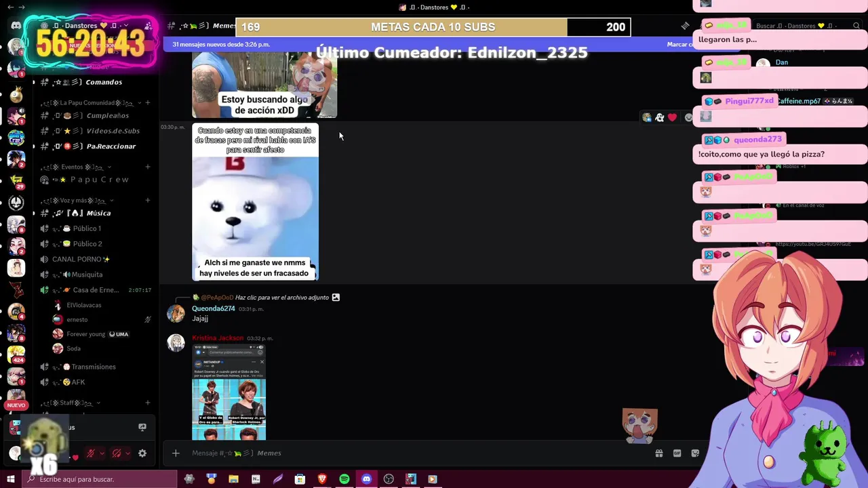Screen dimensions: 868x488
Task: Open server icon with 29 badge
Action: tap(16, 181)
